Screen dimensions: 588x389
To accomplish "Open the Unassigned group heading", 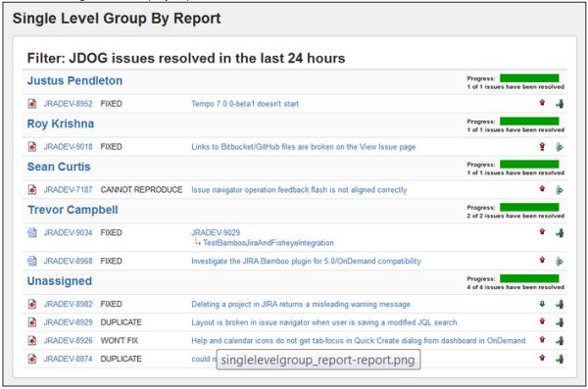I will [x=60, y=281].
